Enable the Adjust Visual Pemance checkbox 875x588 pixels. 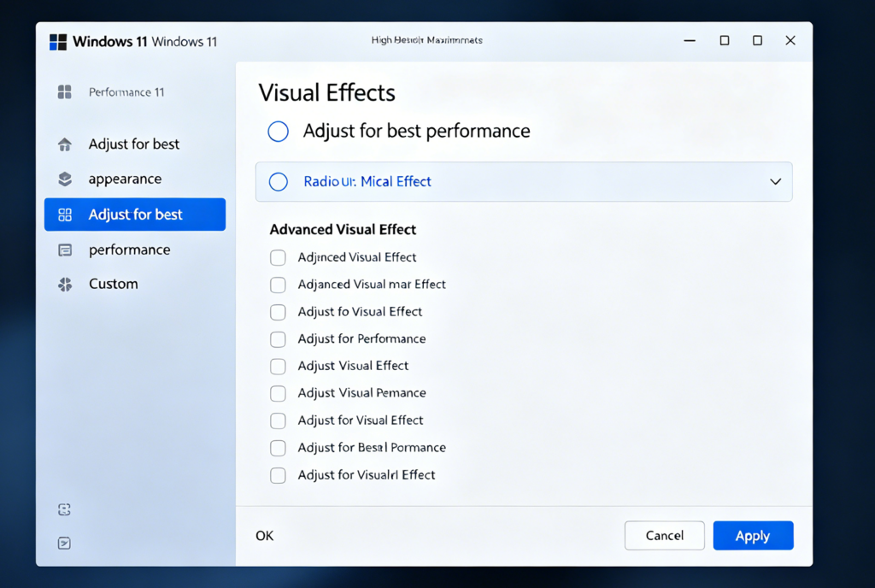point(278,394)
